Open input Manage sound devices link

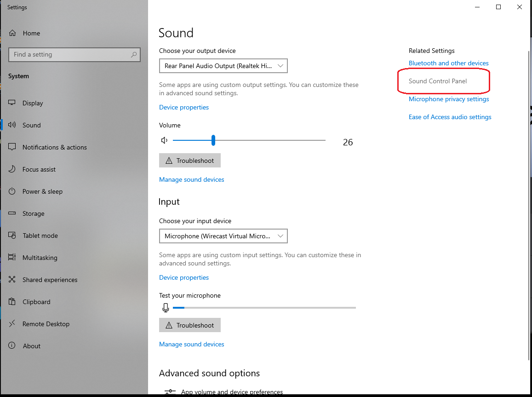point(192,344)
